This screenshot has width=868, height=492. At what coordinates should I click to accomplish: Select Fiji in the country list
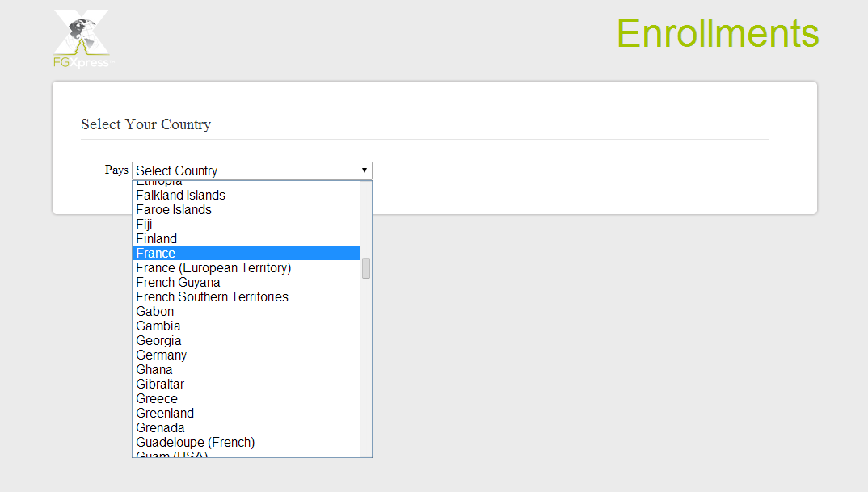246,224
